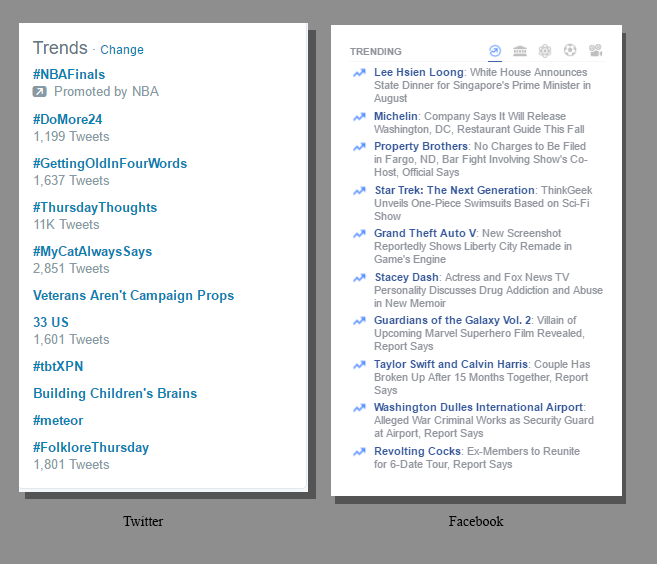The height and width of the screenshot is (564, 657).
Task: Click the trending arrow beside Taylor Swift
Action: [359, 365]
